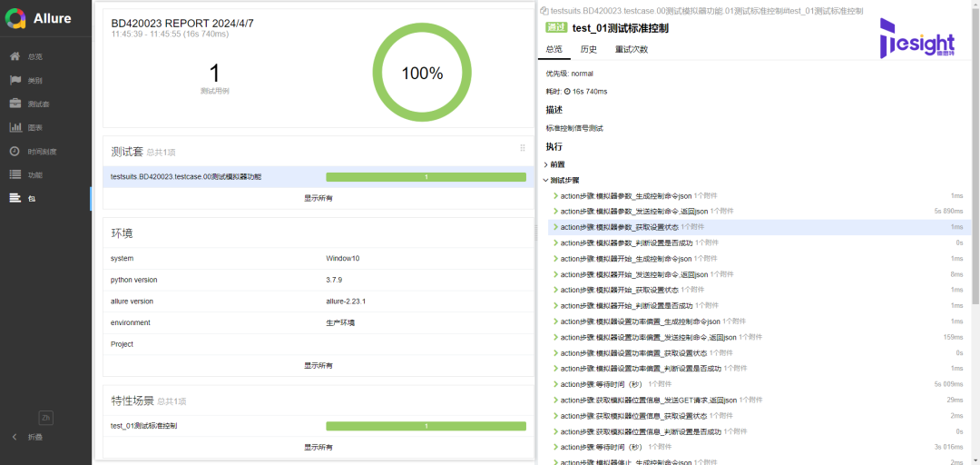Image resolution: width=980 pixels, height=465 pixels.
Task: Expand the 前置 setup section
Action: pos(555,164)
